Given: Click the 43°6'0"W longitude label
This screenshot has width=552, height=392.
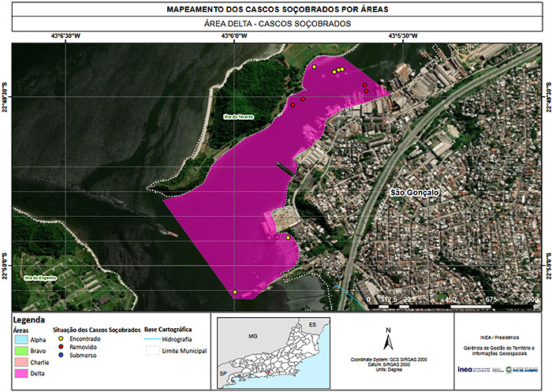Looking at the screenshot, I should pyautogui.click(x=234, y=35).
